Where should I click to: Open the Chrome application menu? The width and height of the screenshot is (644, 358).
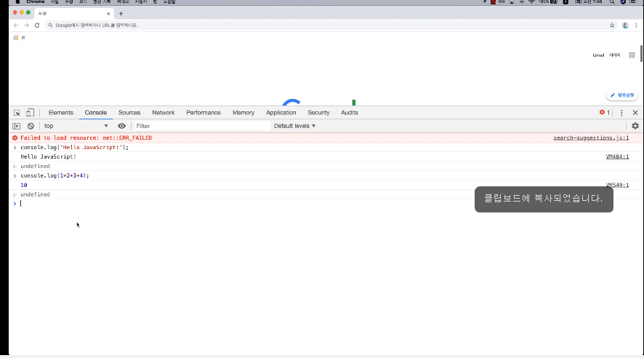[36, 2]
